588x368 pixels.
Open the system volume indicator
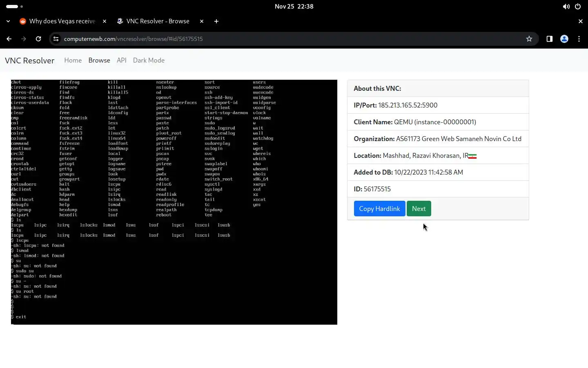566,7
